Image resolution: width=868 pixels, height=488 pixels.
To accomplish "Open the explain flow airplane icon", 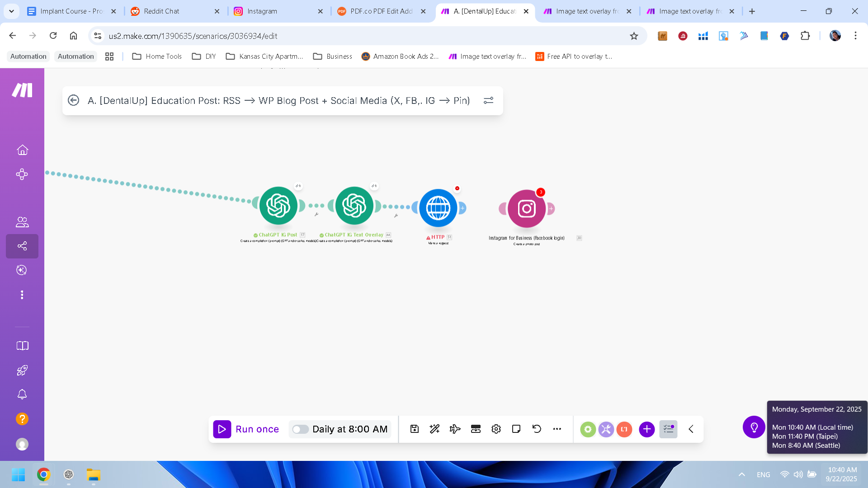I will tap(455, 429).
